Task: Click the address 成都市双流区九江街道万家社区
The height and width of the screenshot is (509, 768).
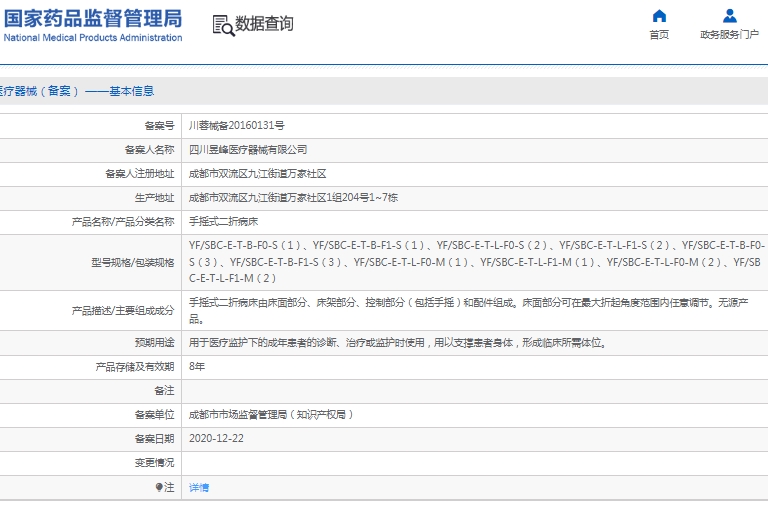Action: 258,174
